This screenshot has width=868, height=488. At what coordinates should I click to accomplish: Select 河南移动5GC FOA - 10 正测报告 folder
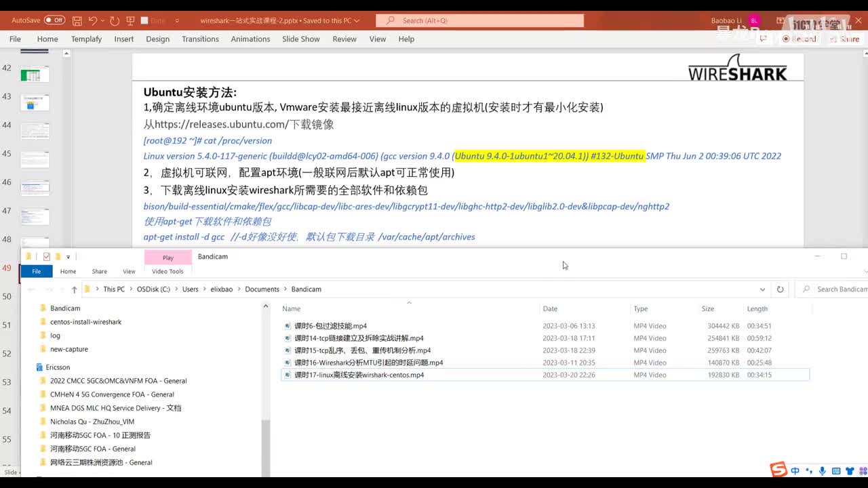100,435
